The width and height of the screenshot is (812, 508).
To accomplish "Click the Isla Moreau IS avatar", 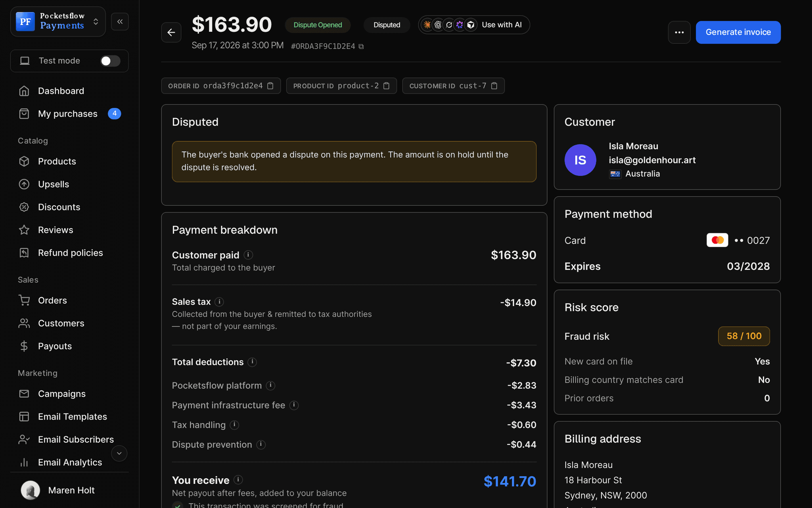I will (x=580, y=160).
